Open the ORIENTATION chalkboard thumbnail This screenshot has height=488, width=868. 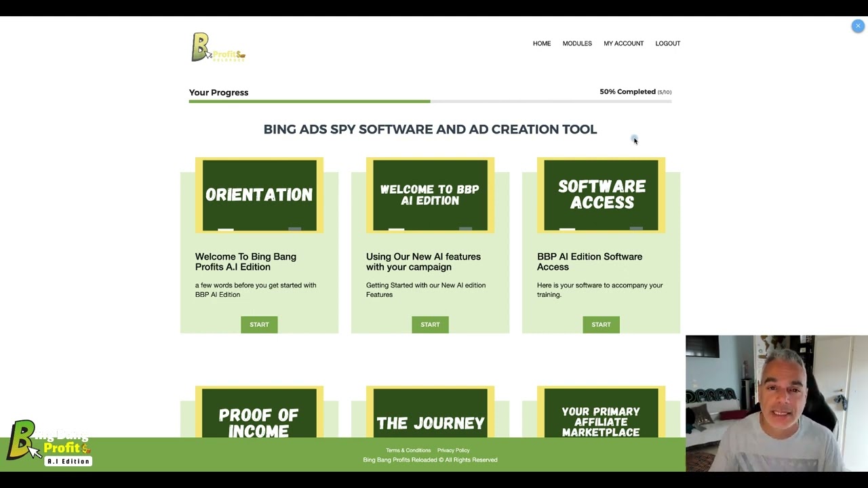click(x=259, y=195)
